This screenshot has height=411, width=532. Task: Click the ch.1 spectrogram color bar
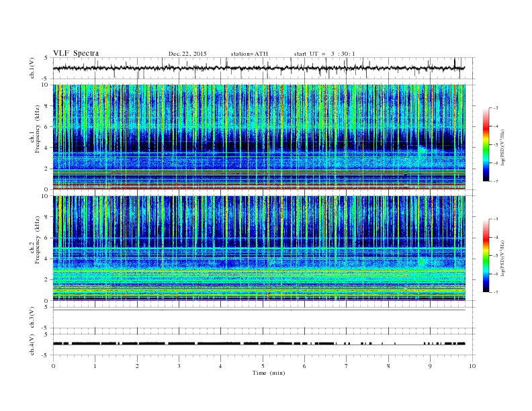tap(486, 144)
